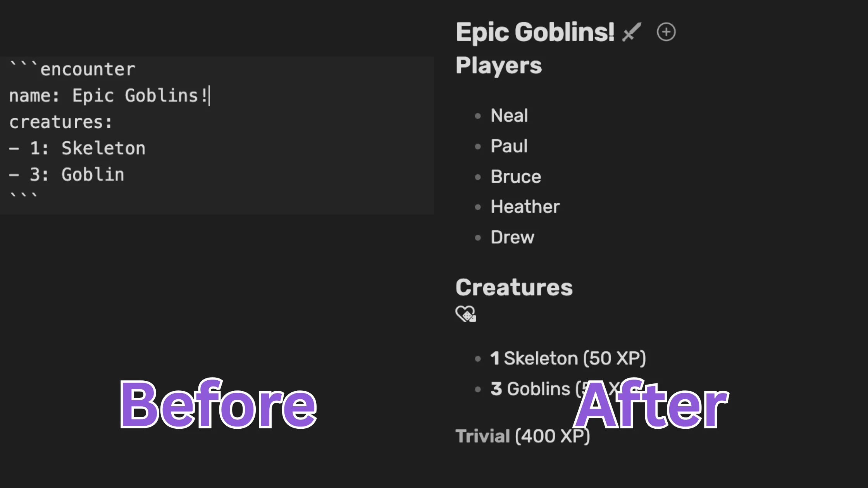Viewport: 868px width, 488px height.
Task: Click the sword icon beside Epic Goblins!
Action: click(x=632, y=32)
